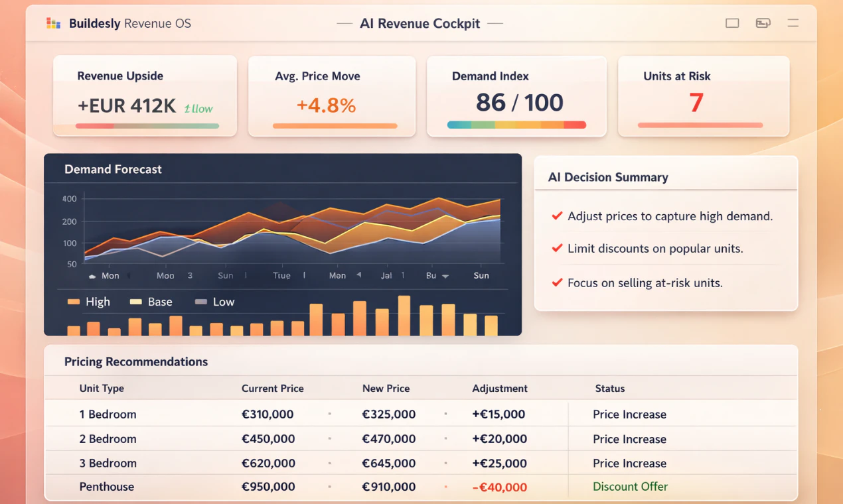Click the Pricing Recommendations heading
This screenshot has width=843, height=504.
(x=136, y=361)
